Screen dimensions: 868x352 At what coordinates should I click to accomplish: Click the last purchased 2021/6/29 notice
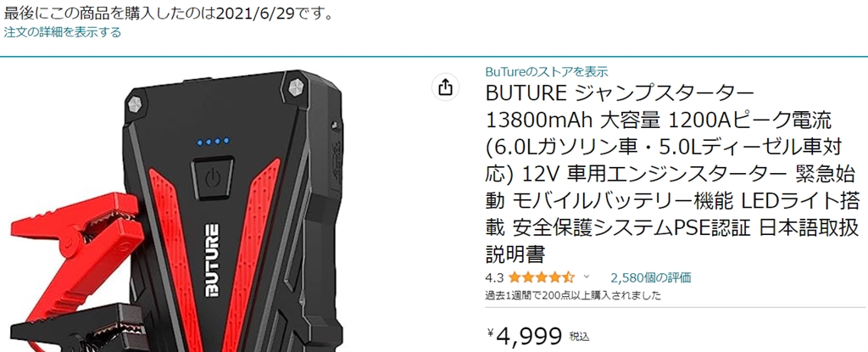pyautogui.click(x=169, y=13)
